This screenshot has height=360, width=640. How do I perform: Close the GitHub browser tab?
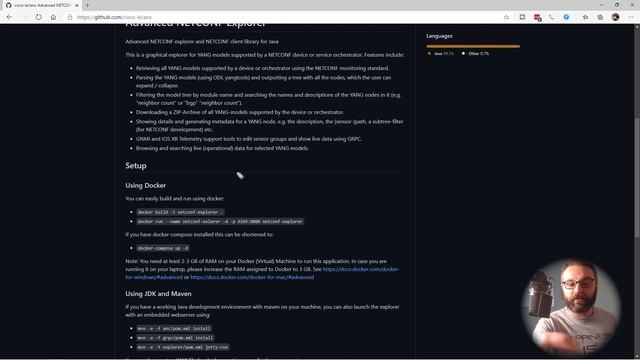(x=77, y=5)
